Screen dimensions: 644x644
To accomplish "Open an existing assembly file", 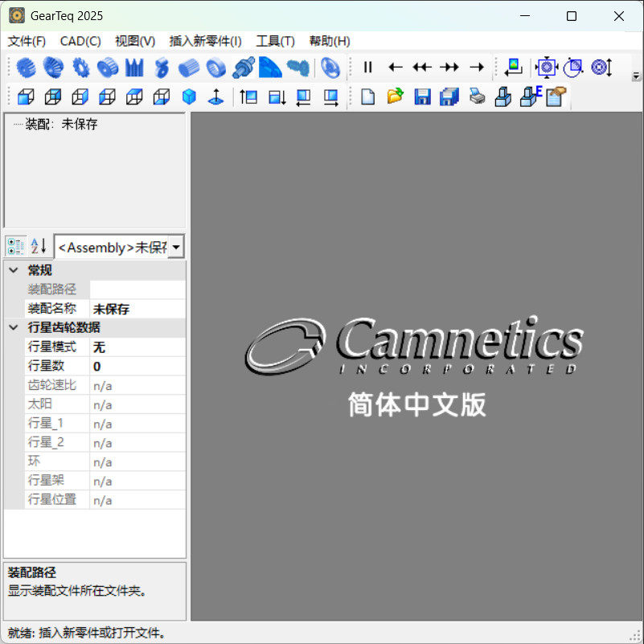I will coord(395,97).
